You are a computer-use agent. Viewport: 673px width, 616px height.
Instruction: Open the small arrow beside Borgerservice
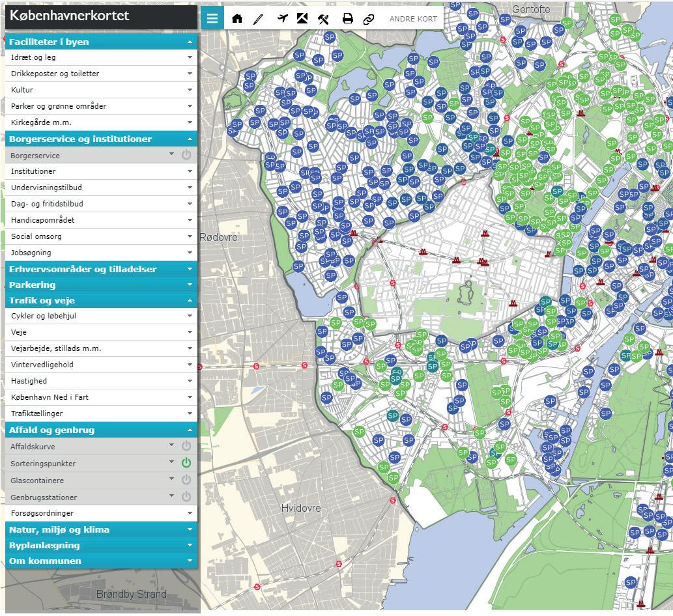click(x=172, y=154)
